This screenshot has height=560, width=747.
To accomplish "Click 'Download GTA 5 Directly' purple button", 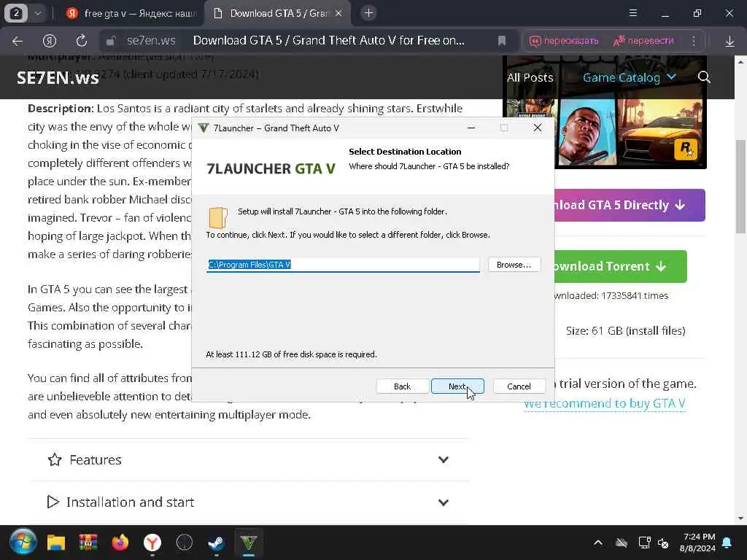I will (x=630, y=205).
